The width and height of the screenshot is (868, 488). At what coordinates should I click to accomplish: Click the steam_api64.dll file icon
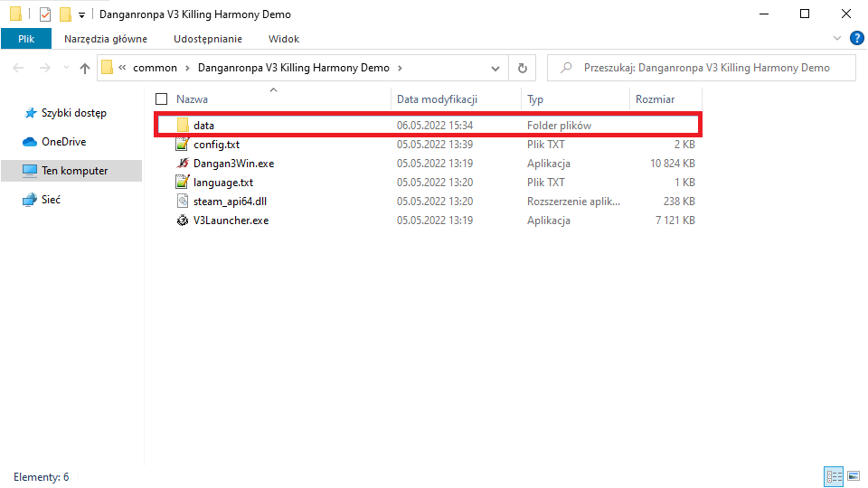(x=183, y=202)
